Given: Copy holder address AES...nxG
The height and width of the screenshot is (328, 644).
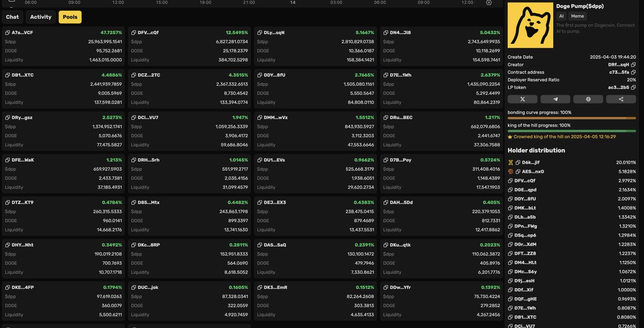Looking at the screenshot, I should click(x=518, y=172).
